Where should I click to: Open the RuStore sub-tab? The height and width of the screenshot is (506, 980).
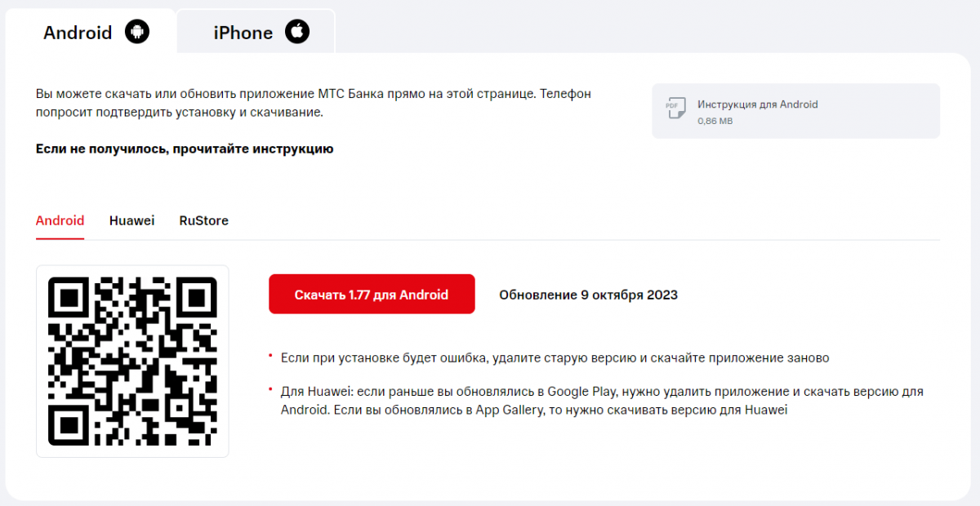(x=204, y=220)
